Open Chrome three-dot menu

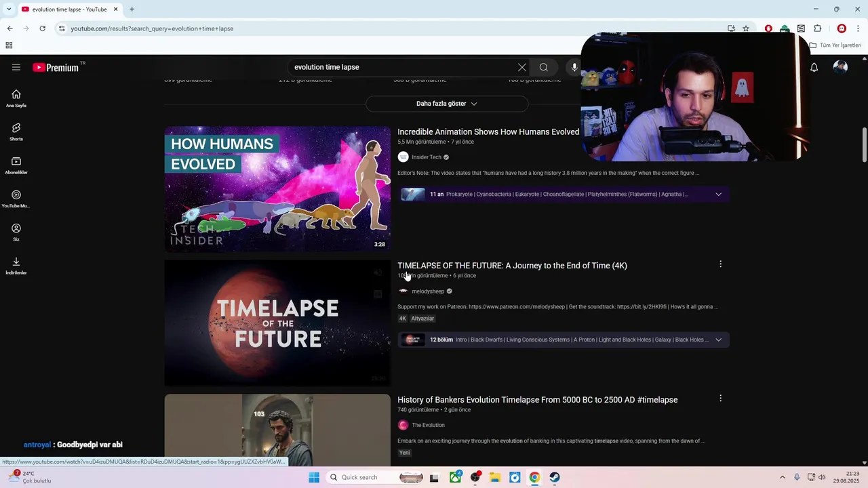(x=858, y=28)
